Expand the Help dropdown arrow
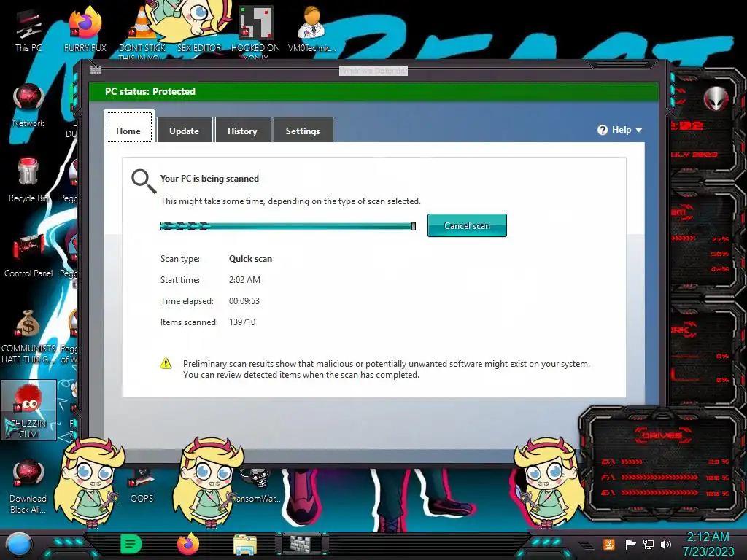The height and width of the screenshot is (560, 747). coord(639,130)
